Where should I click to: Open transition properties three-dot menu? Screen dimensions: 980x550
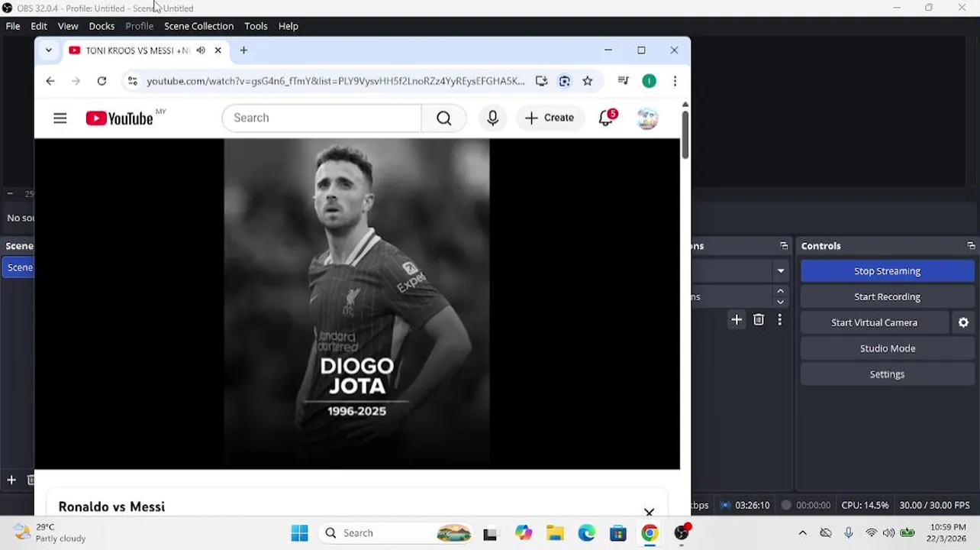[x=779, y=320]
